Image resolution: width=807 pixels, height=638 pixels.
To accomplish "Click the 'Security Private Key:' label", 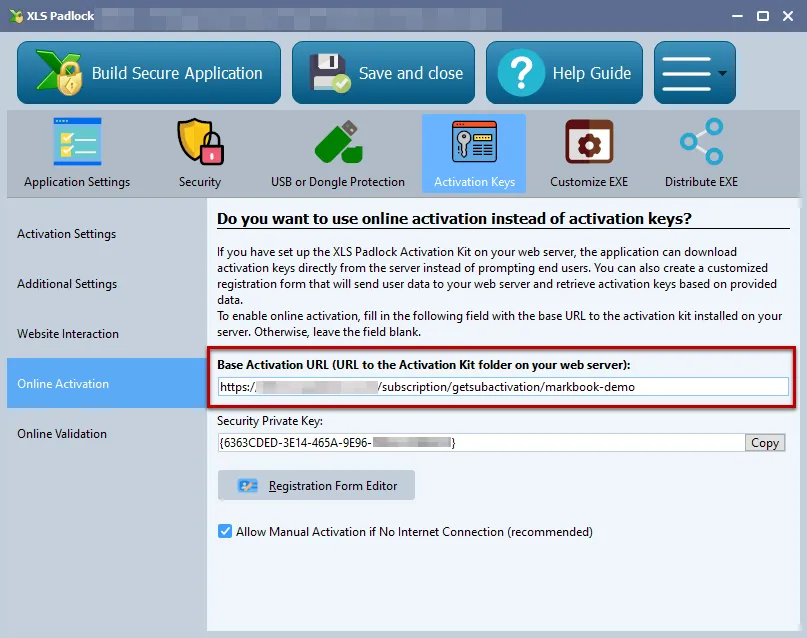I will click(270, 421).
